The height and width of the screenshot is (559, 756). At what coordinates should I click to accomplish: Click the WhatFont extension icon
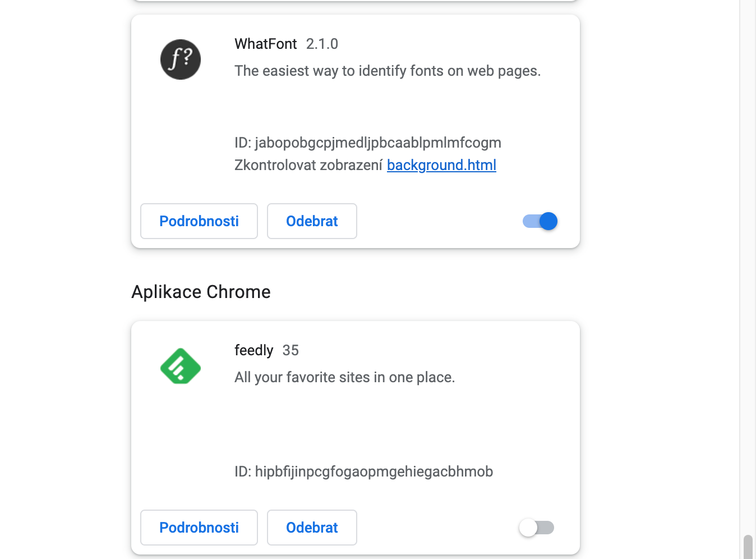(x=181, y=59)
